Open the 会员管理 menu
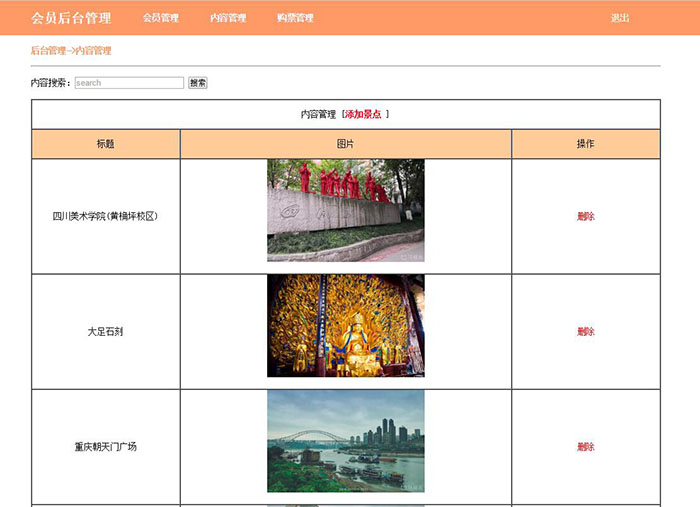This screenshot has width=700, height=507. coord(160,18)
